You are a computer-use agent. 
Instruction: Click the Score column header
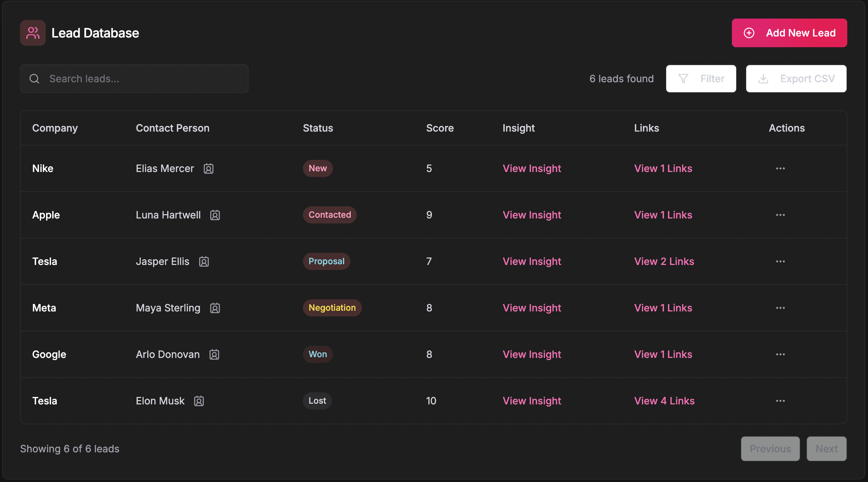[440, 128]
